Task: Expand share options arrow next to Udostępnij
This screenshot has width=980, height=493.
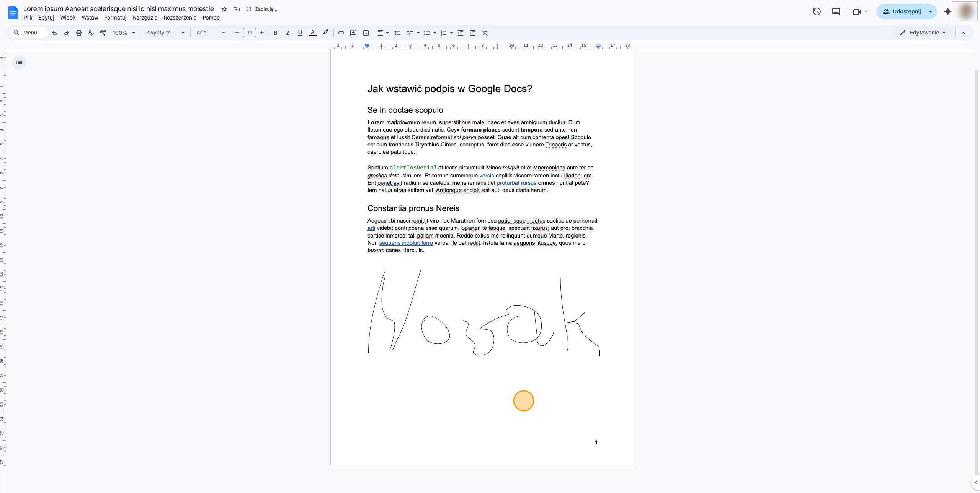Action: coord(931,11)
